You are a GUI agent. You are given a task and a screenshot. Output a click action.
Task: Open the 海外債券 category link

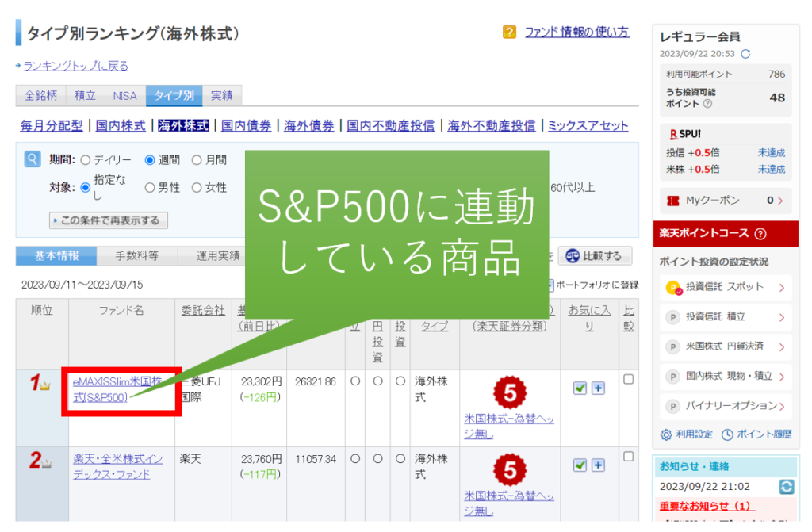point(308,125)
